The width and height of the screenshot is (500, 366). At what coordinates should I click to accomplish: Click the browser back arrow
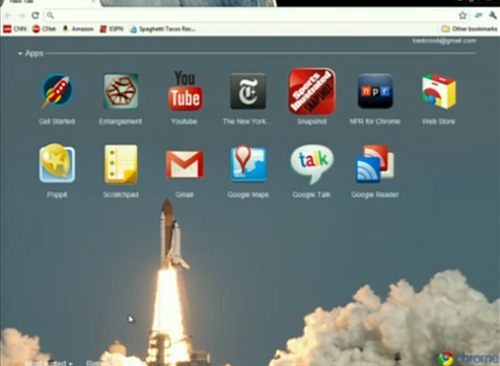tap(8, 15)
